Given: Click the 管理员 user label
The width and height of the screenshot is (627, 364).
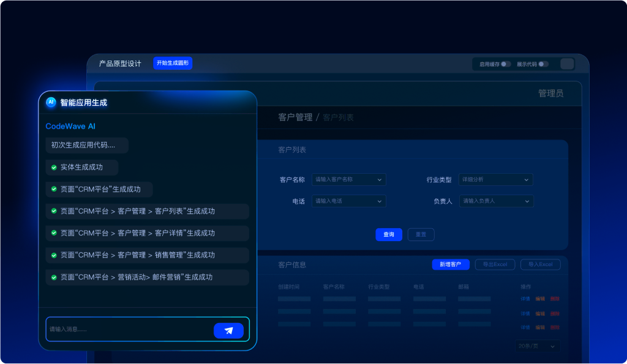Looking at the screenshot, I should (550, 94).
